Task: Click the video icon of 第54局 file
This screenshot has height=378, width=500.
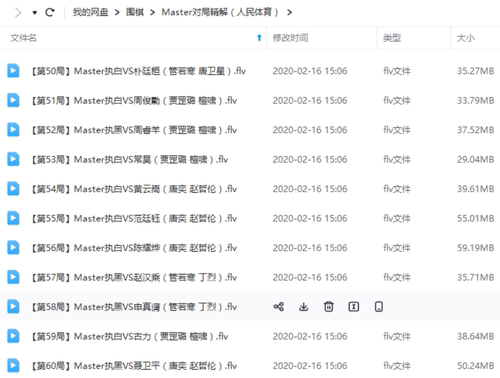Action: coord(13,189)
